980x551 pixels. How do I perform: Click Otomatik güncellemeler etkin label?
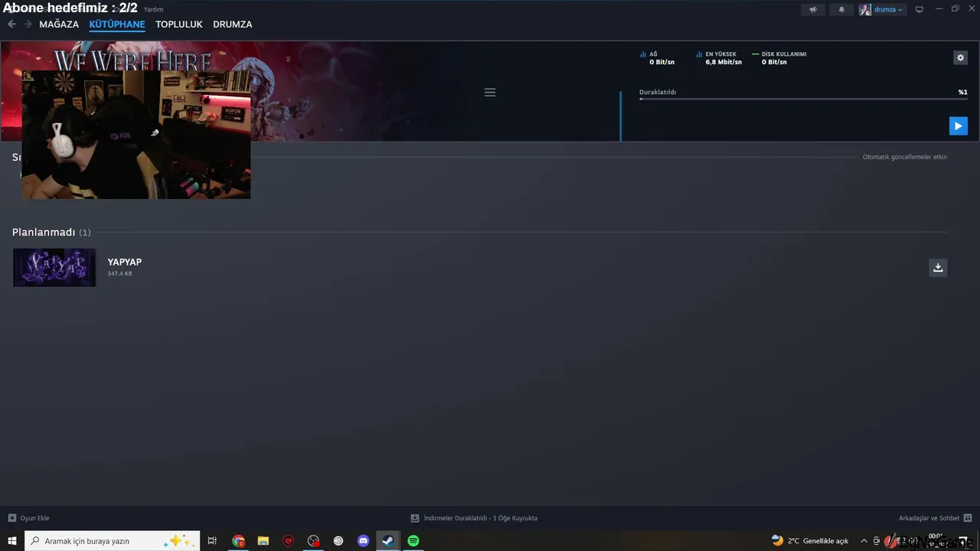coord(905,157)
